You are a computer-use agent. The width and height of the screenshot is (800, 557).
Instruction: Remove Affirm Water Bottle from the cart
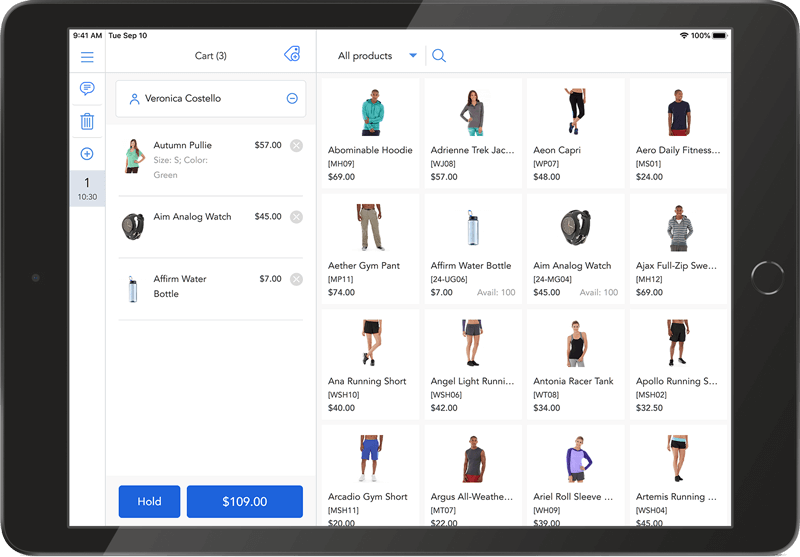(x=296, y=279)
